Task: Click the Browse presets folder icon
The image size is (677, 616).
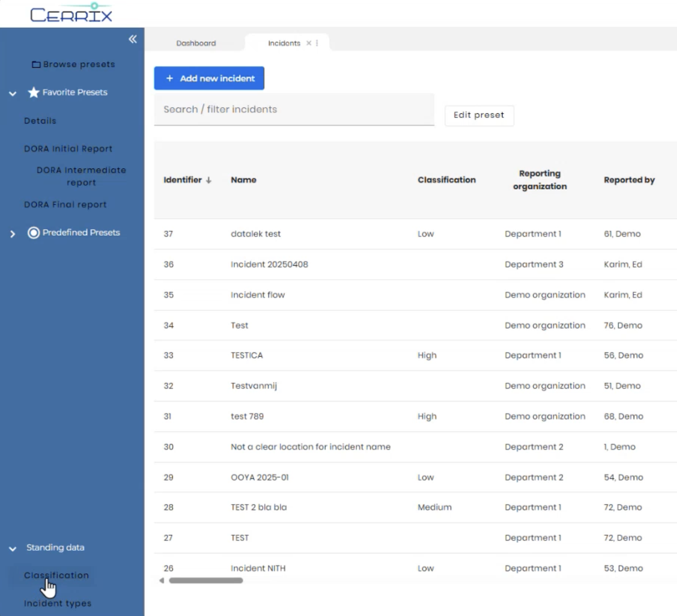Action: pyautogui.click(x=36, y=65)
